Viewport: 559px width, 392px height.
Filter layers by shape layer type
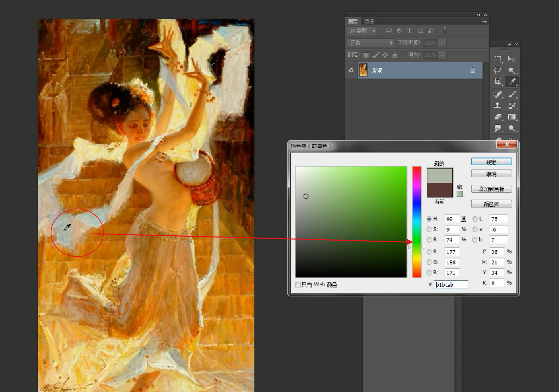420,31
